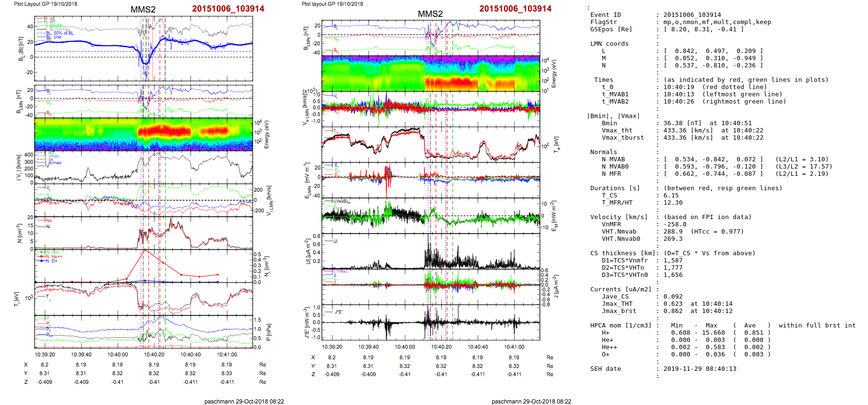Click the '-(VexB)M' legend entry
The height and width of the screenshot is (405, 868).
click(342, 201)
